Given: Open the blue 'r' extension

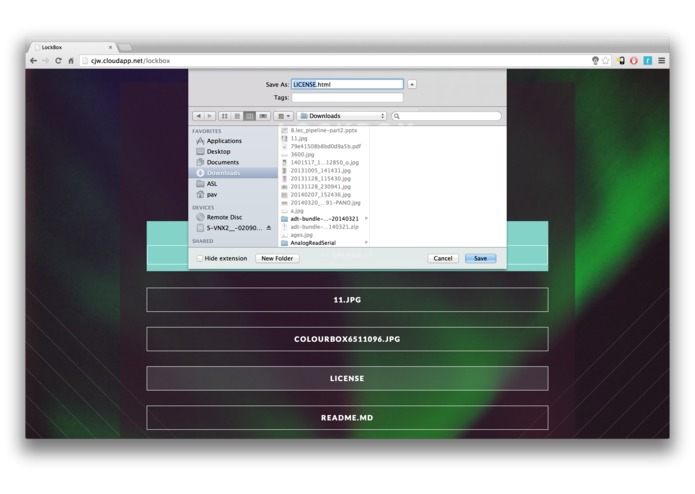Looking at the screenshot, I should tap(648, 61).
